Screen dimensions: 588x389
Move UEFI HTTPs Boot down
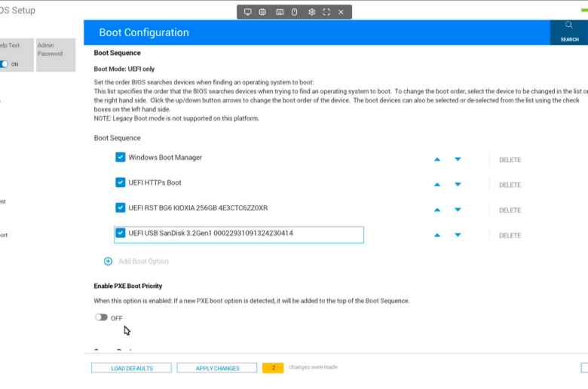(x=458, y=185)
